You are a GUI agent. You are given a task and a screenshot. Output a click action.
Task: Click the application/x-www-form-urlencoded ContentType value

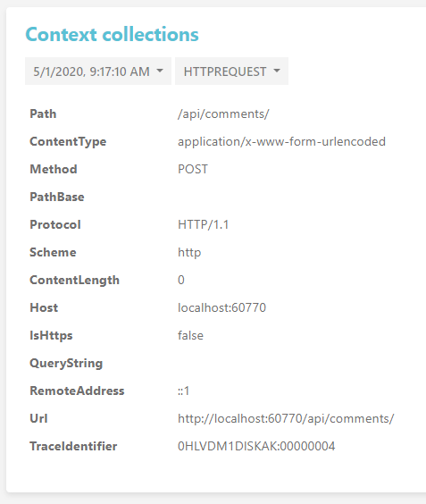click(281, 142)
